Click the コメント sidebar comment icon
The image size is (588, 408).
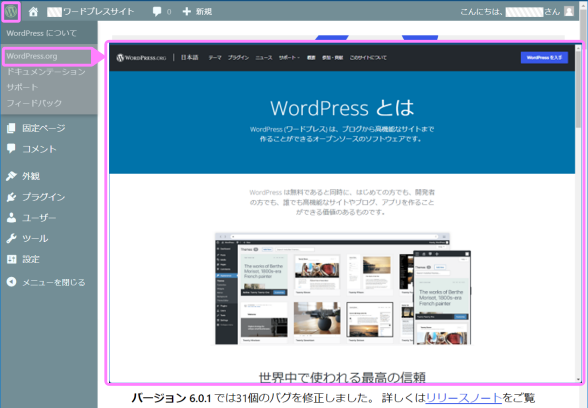click(11, 148)
